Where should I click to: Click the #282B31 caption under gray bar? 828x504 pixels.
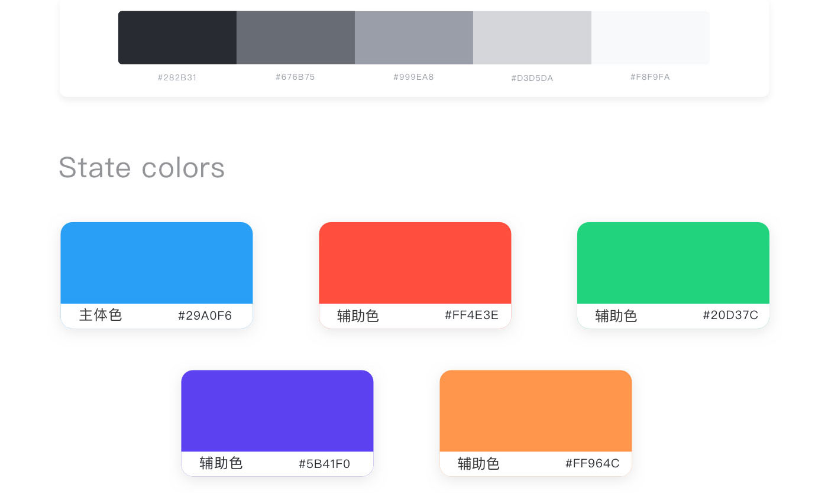[x=177, y=77]
